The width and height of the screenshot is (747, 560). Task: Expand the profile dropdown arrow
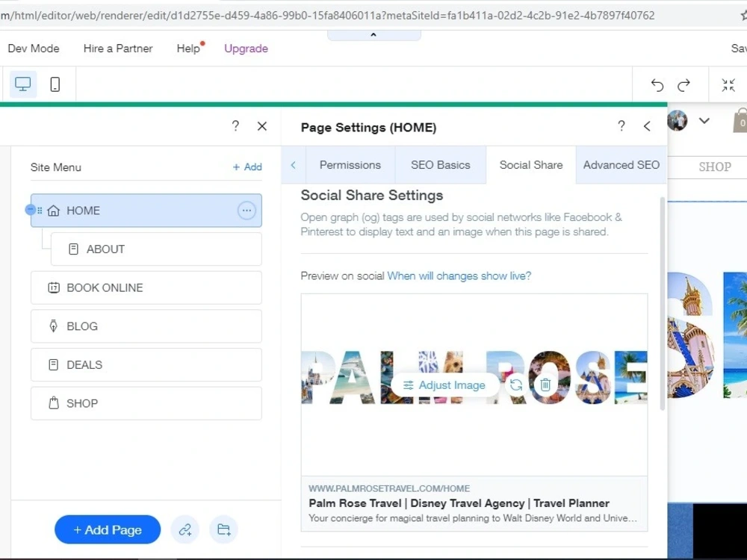point(704,121)
